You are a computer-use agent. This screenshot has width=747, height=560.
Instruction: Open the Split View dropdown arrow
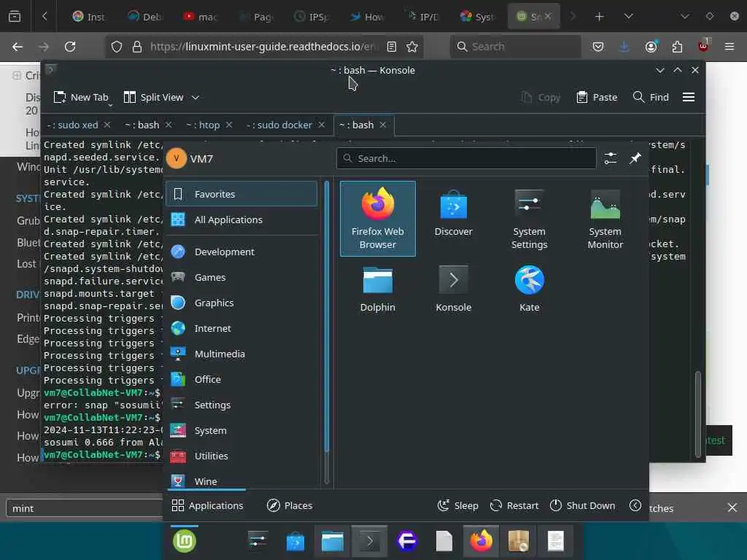click(196, 97)
